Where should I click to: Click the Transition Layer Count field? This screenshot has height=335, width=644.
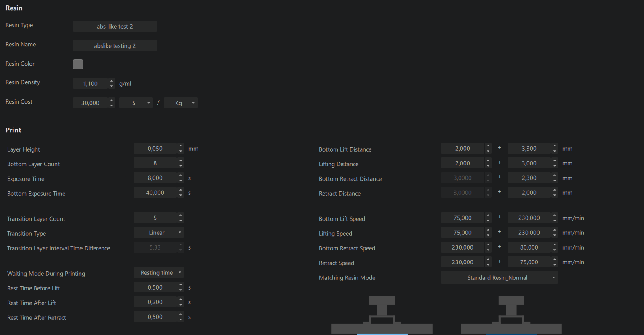click(x=155, y=218)
